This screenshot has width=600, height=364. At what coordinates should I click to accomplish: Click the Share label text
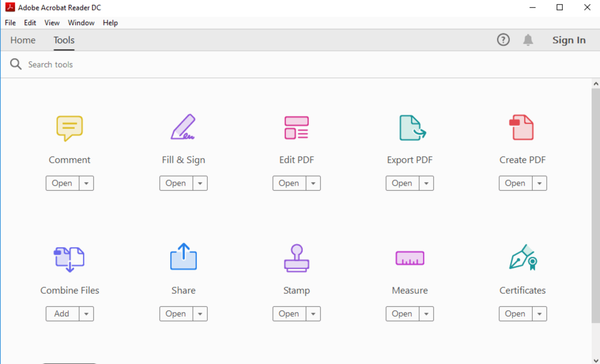(x=183, y=290)
